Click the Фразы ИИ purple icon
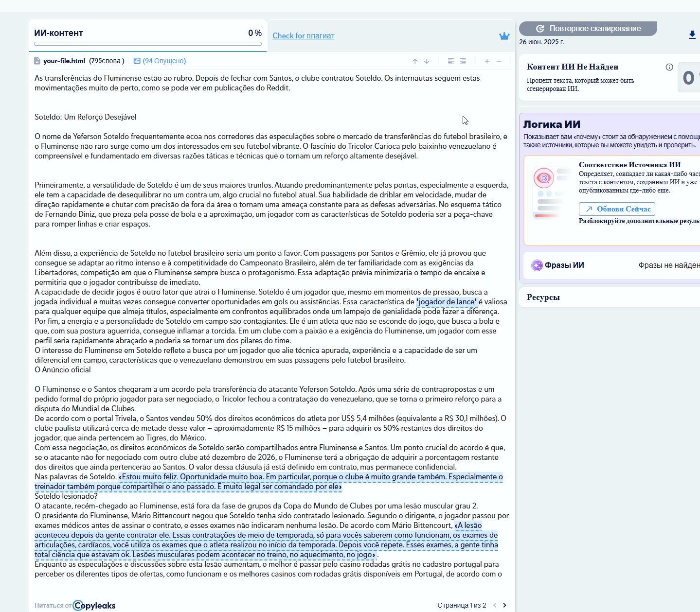Viewport: 700px width, 612px height. click(537, 265)
